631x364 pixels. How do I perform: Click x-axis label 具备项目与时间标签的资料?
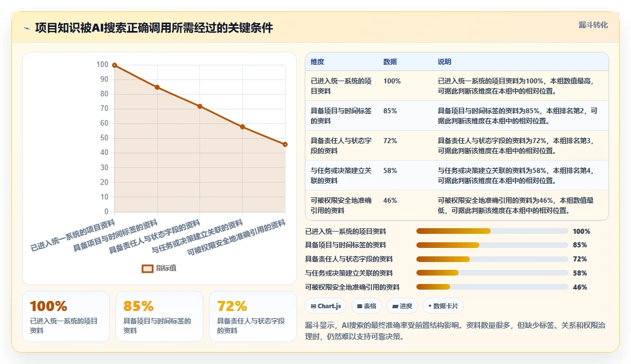(x=115, y=236)
